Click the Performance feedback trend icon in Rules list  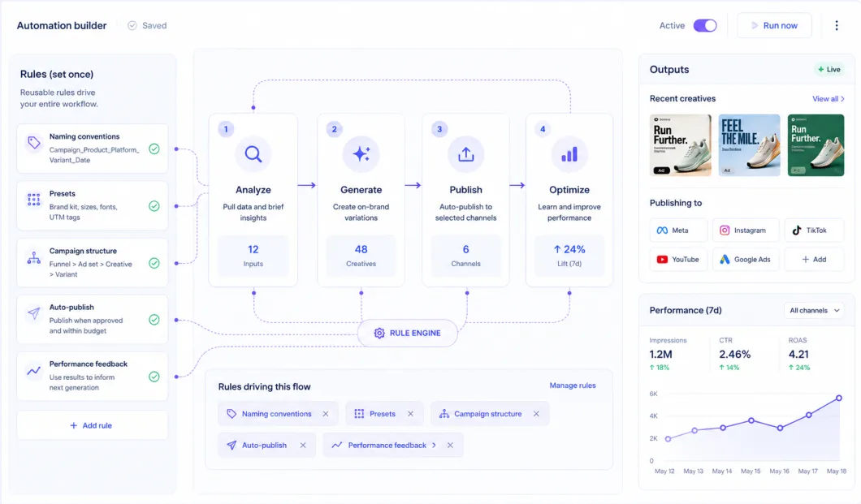[x=33, y=371]
